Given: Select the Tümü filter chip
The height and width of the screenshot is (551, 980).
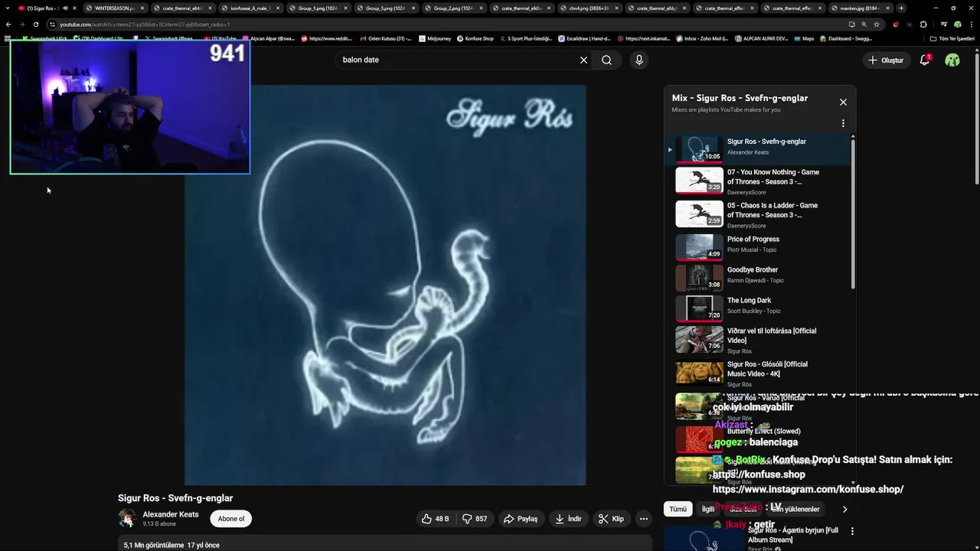Looking at the screenshot, I should 678,509.
